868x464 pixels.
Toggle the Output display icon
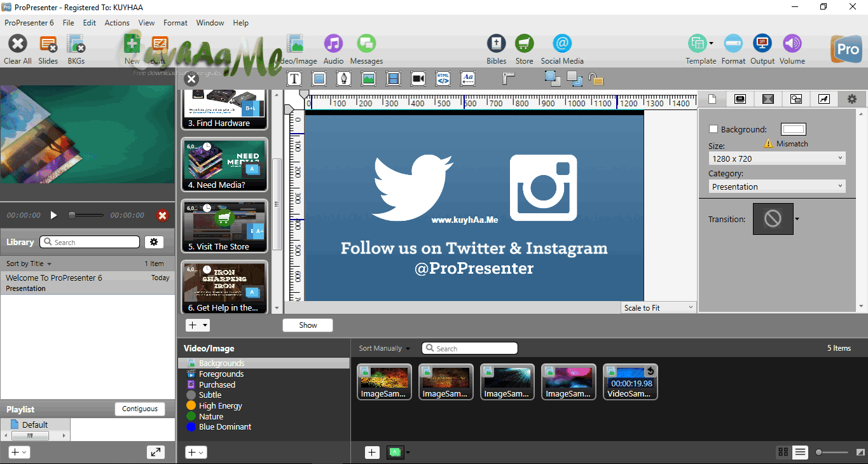tap(762, 44)
